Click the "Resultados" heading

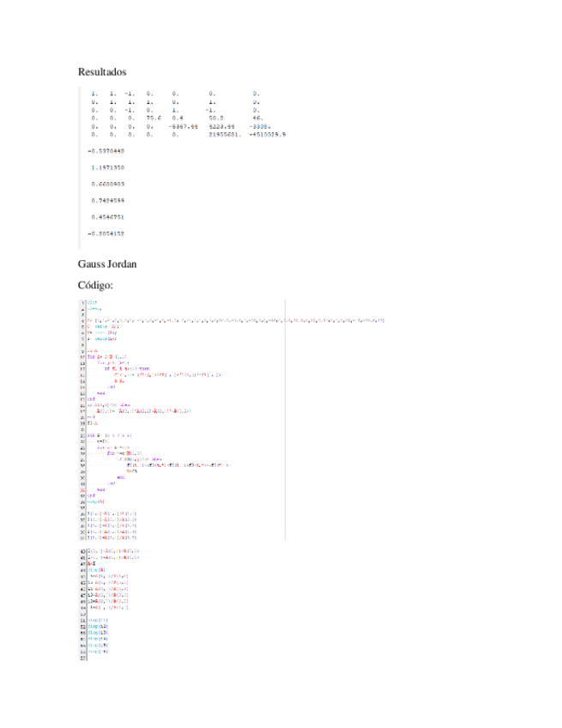click(101, 71)
